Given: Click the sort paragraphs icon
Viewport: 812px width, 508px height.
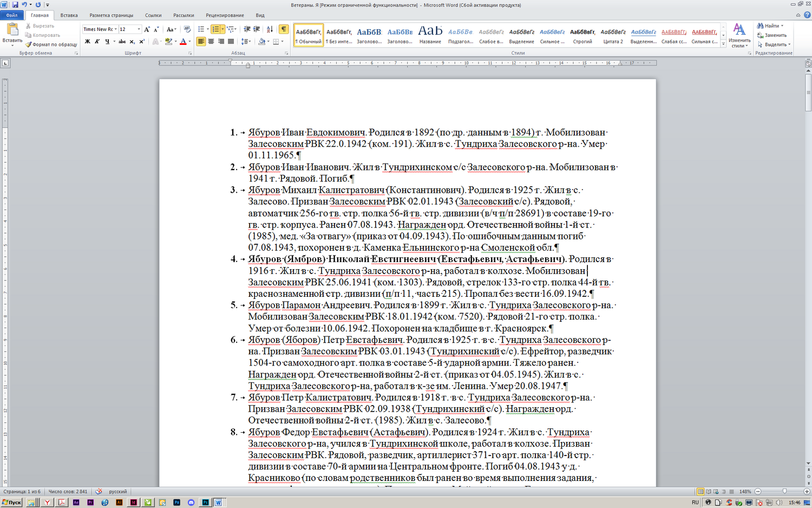Looking at the screenshot, I should point(270,29).
